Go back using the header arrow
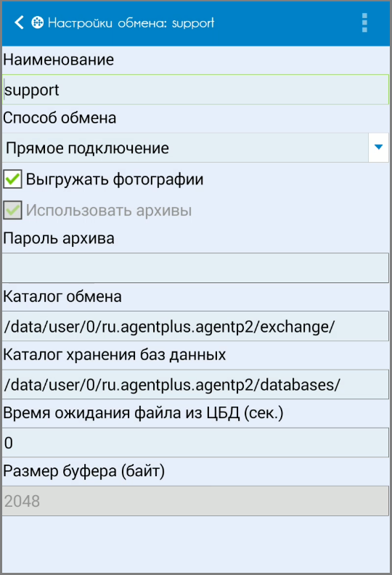 (19, 23)
